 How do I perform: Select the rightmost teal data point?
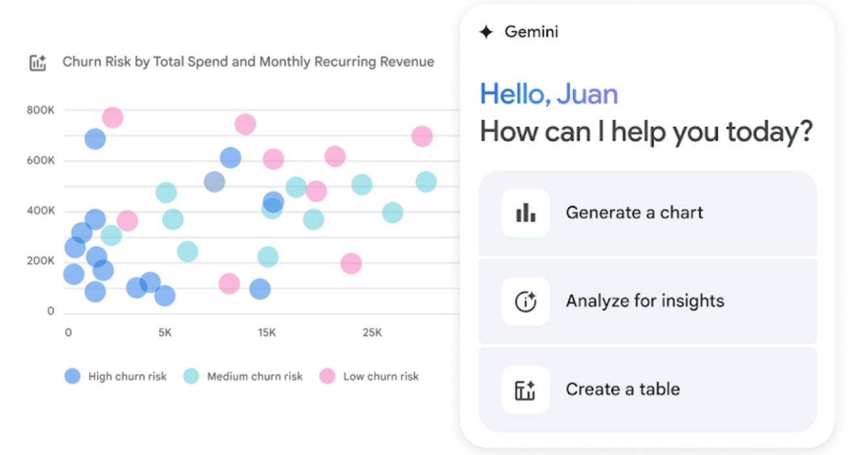pyautogui.click(x=426, y=182)
